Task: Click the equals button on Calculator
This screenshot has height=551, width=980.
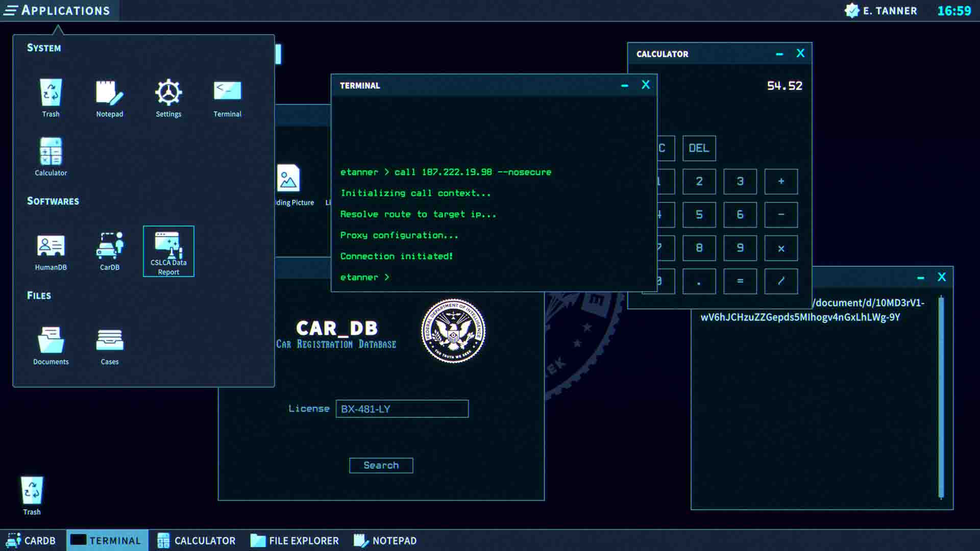Action: coord(740,281)
